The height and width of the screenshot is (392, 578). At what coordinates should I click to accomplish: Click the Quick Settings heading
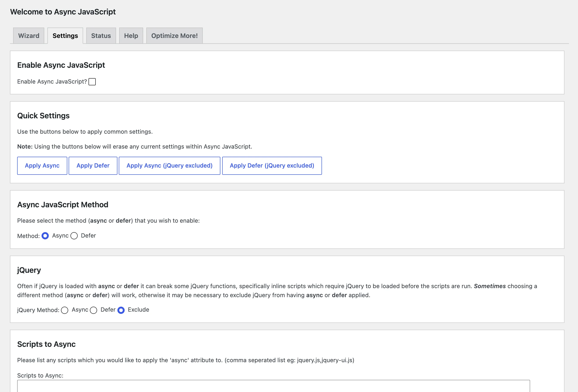tap(43, 116)
